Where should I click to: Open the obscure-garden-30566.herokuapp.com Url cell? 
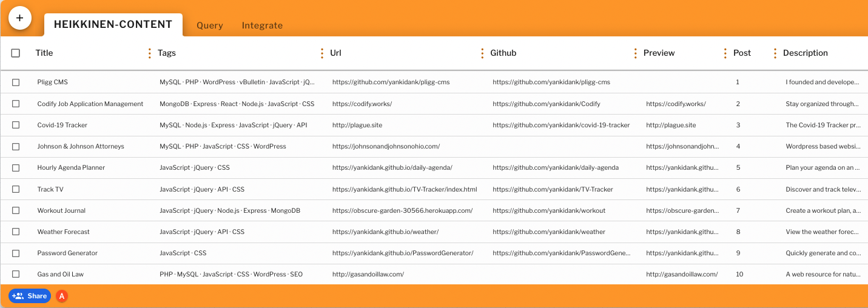tap(403, 210)
